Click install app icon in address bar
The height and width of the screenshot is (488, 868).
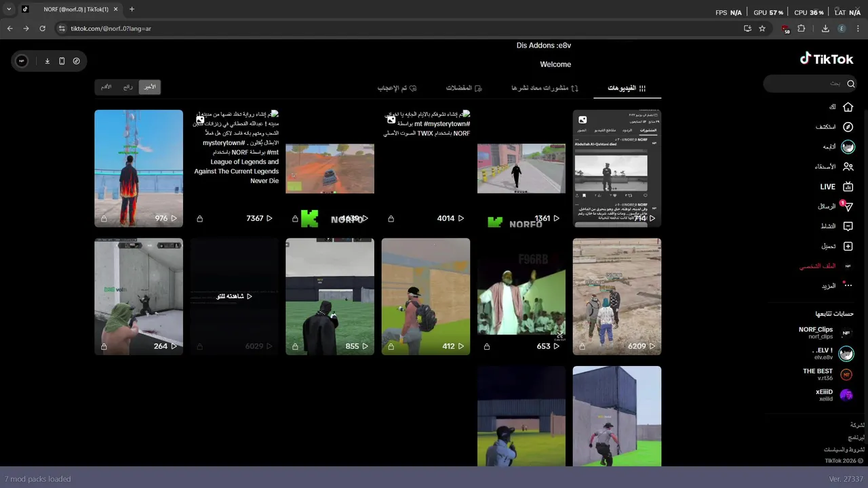[x=747, y=28]
